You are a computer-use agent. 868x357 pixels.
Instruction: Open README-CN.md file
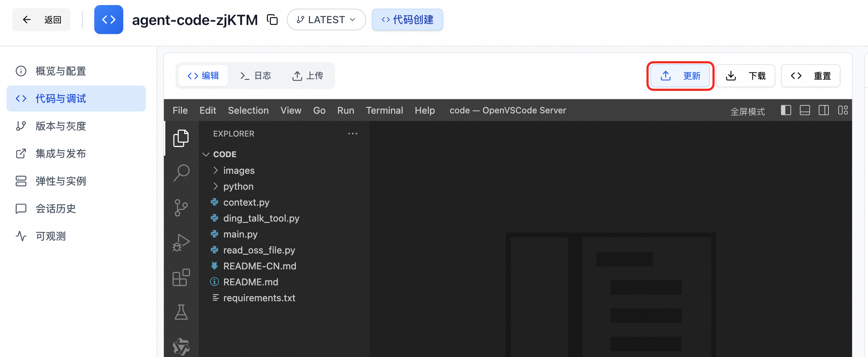[284, 266]
